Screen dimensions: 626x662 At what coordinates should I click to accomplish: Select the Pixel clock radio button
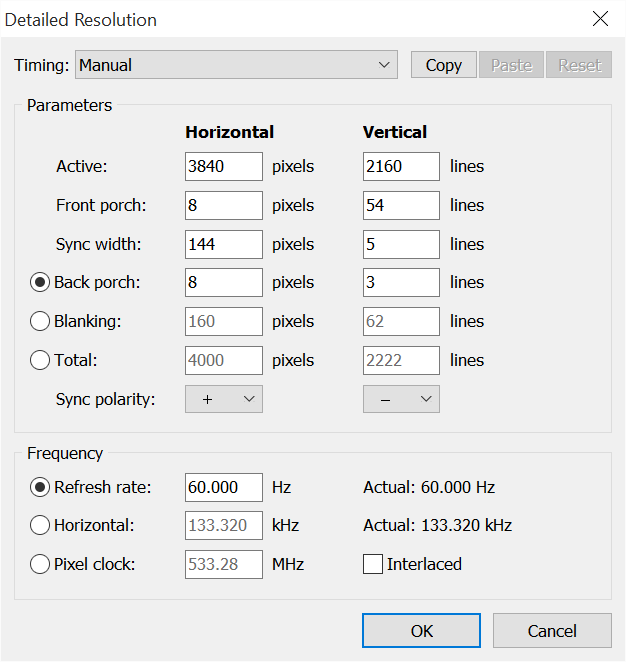click(40, 564)
